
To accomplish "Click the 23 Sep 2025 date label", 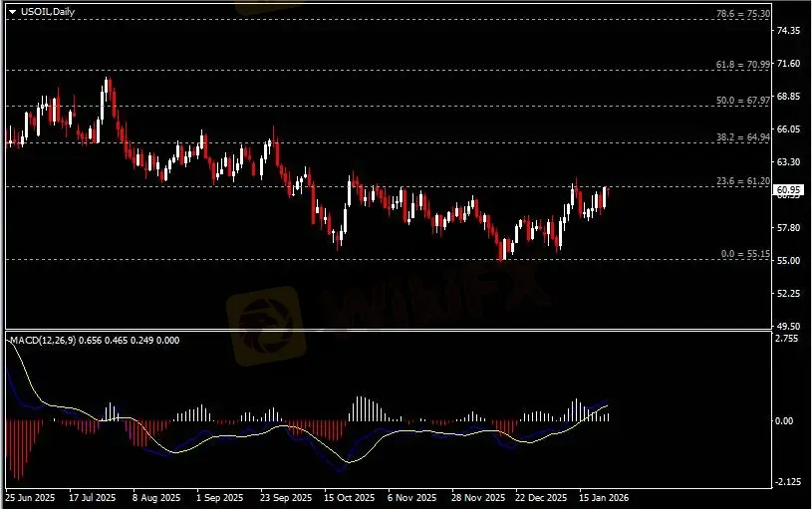I will pos(286,498).
